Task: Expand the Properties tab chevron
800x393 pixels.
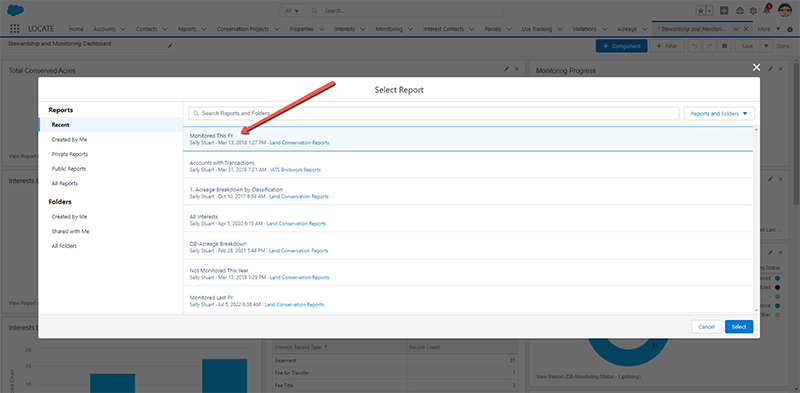Action: coord(322,29)
